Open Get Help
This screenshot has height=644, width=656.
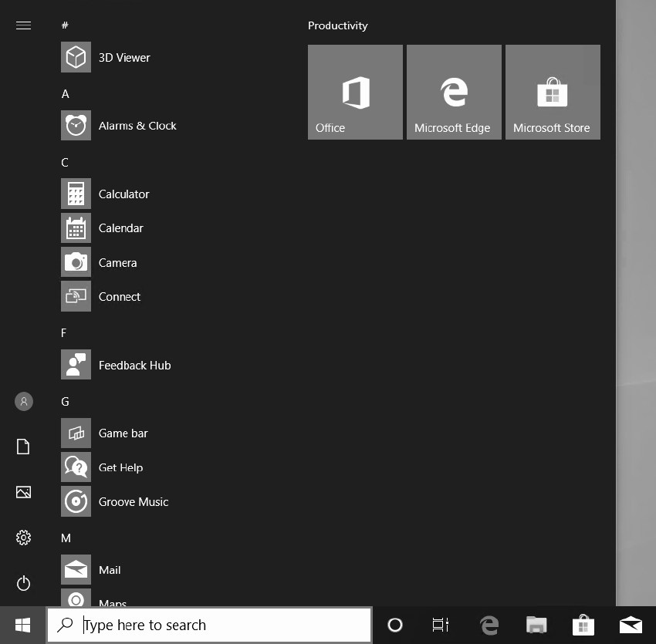120,467
